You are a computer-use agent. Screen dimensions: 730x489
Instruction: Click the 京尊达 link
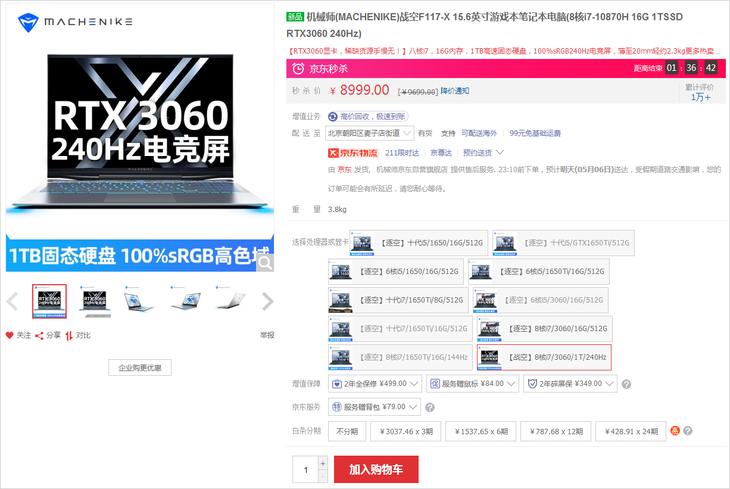[x=441, y=153]
